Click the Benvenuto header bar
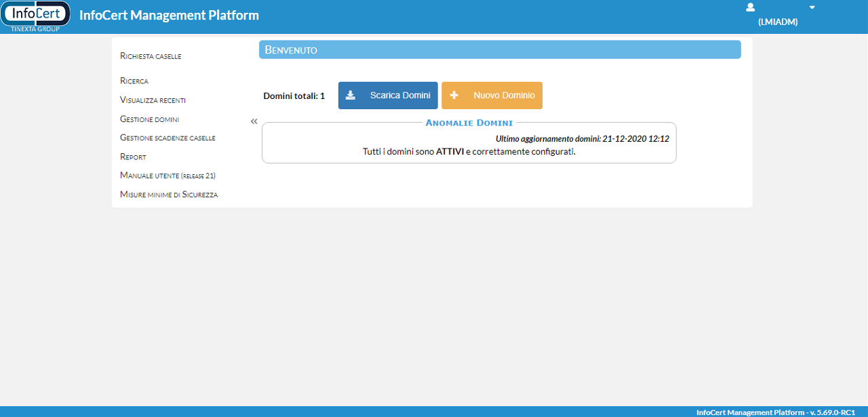Screen dimensions: 868x417 (499, 49)
